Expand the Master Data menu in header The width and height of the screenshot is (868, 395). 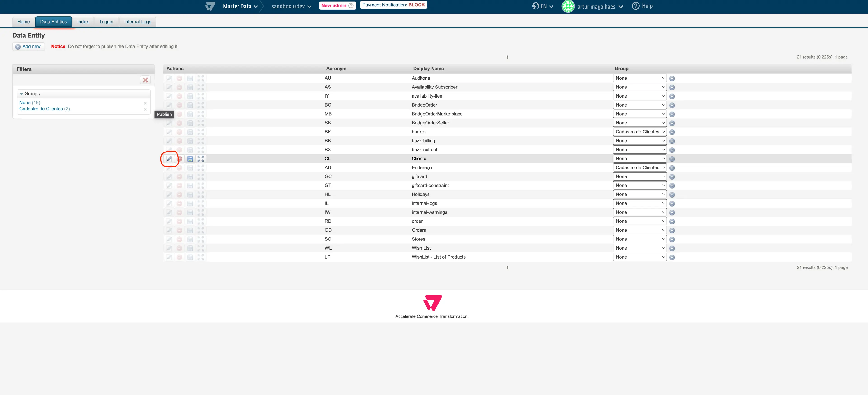[x=240, y=6]
